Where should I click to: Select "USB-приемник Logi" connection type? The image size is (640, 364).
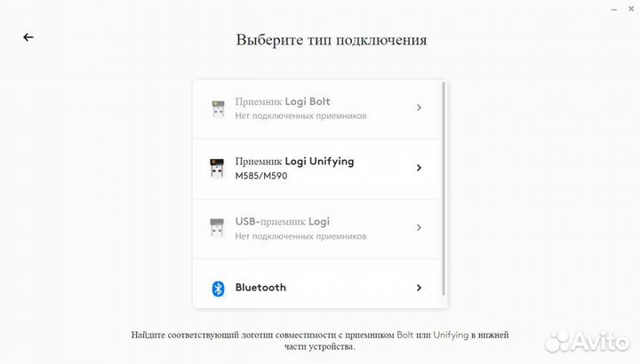317,229
